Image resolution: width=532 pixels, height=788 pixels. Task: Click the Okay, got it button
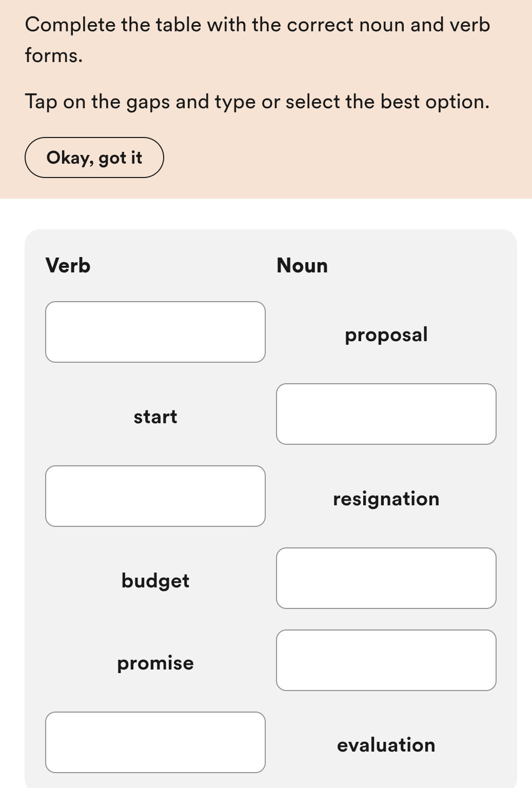coord(94,157)
